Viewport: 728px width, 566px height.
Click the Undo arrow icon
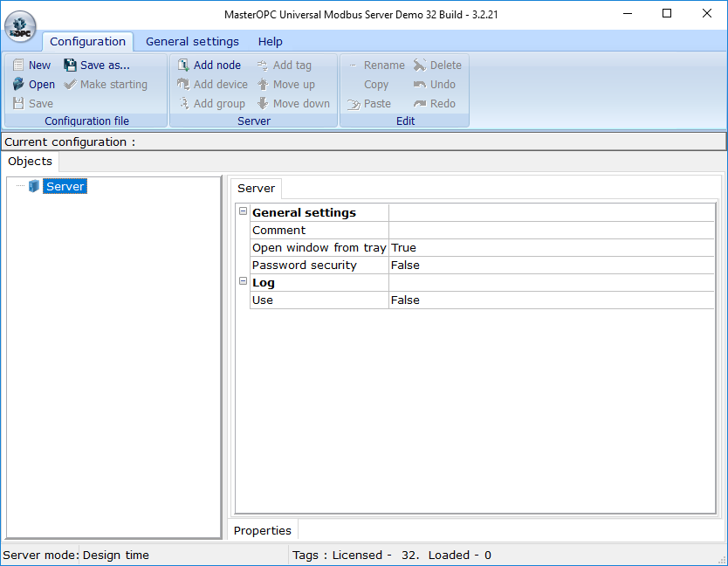[x=420, y=84]
